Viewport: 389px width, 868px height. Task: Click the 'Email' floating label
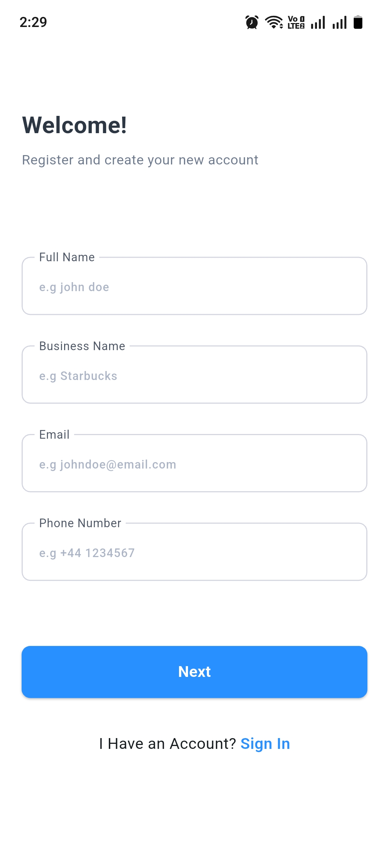tap(54, 435)
